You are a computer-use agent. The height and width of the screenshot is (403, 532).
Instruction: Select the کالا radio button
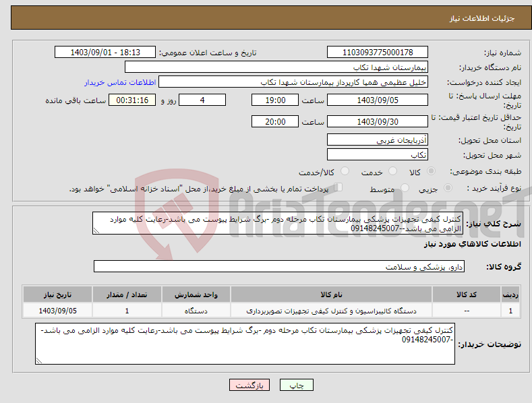point(431,171)
